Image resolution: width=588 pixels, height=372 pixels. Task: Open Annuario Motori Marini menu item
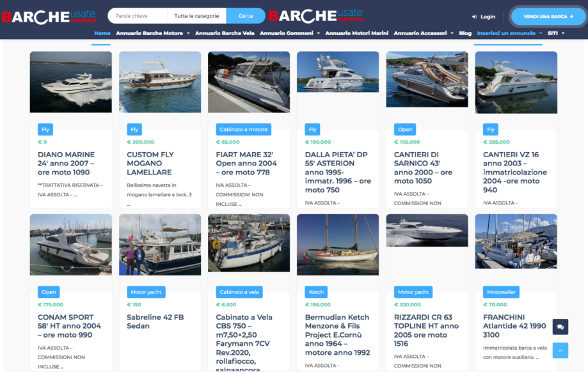(x=356, y=33)
